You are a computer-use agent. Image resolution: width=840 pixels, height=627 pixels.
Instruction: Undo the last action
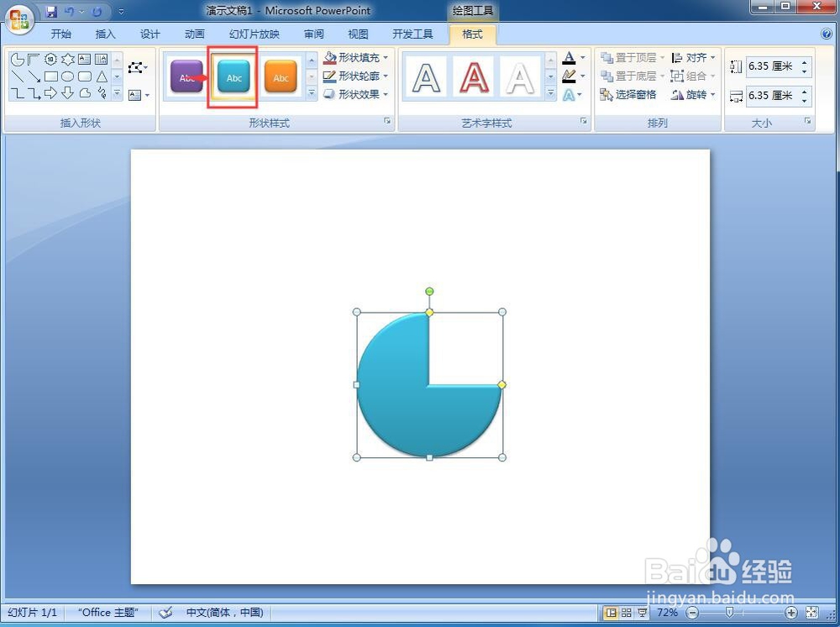click(69, 11)
